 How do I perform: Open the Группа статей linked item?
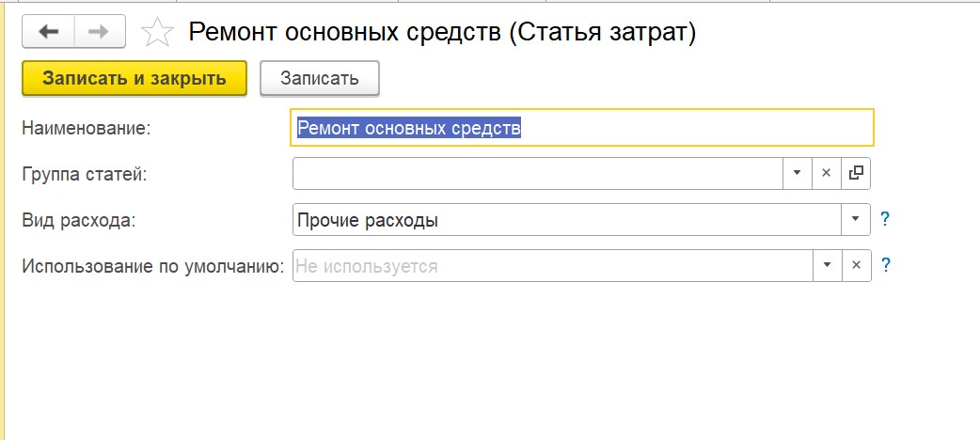[856, 173]
